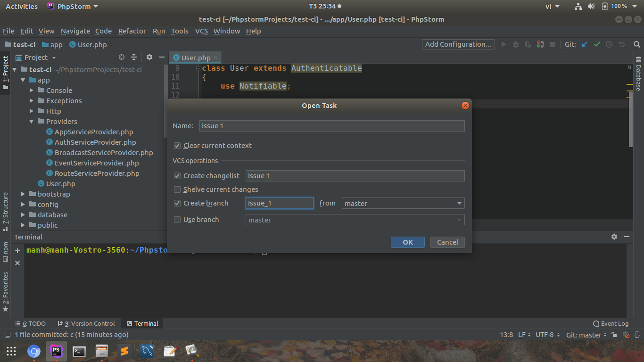Image resolution: width=644 pixels, height=362 pixels.
Task: Click the Create branch name field
Action: (280, 203)
